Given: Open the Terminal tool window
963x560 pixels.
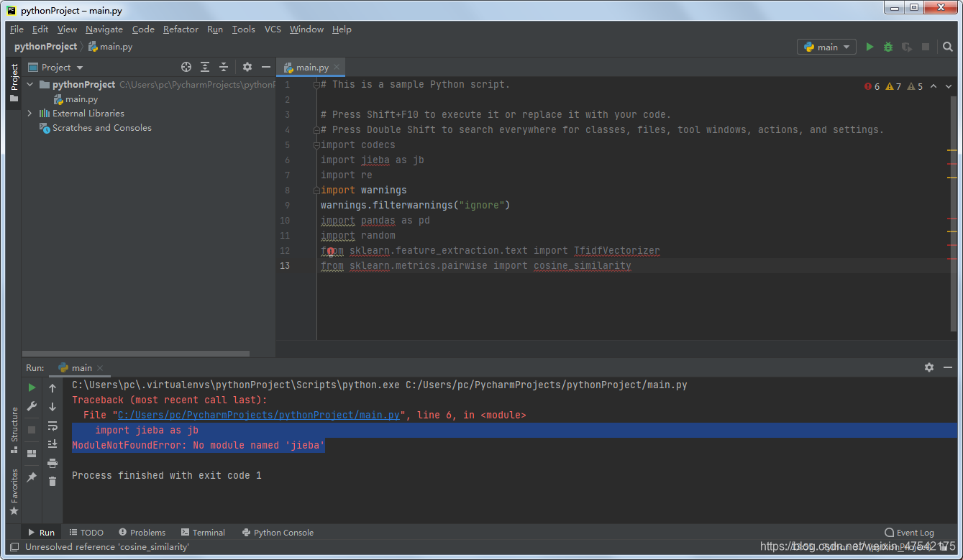Looking at the screenshot, I should pos(203,533).
